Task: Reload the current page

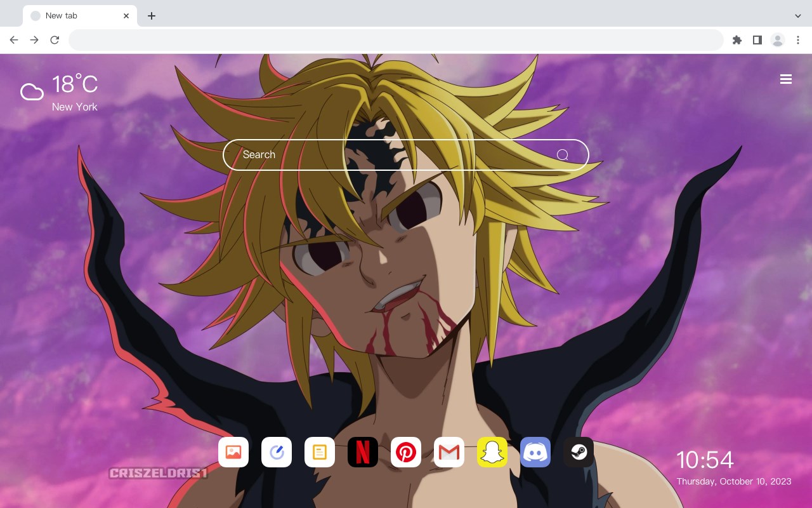Action: 55,40
